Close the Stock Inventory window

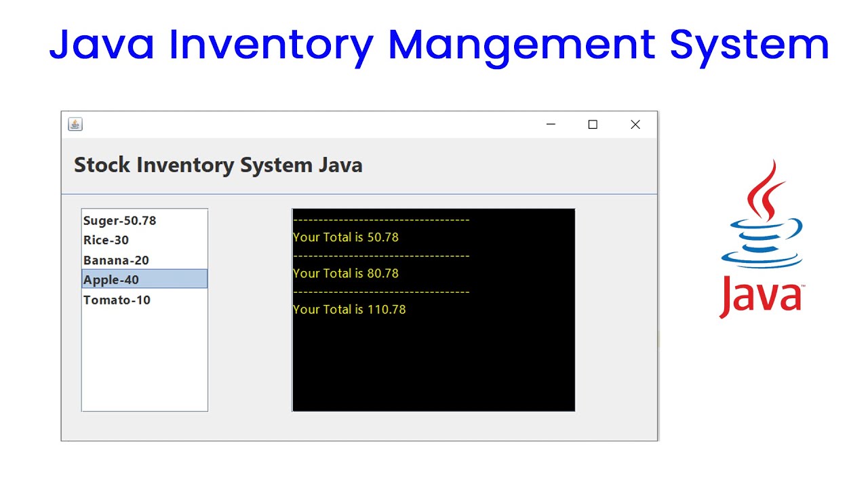point(635,124)
